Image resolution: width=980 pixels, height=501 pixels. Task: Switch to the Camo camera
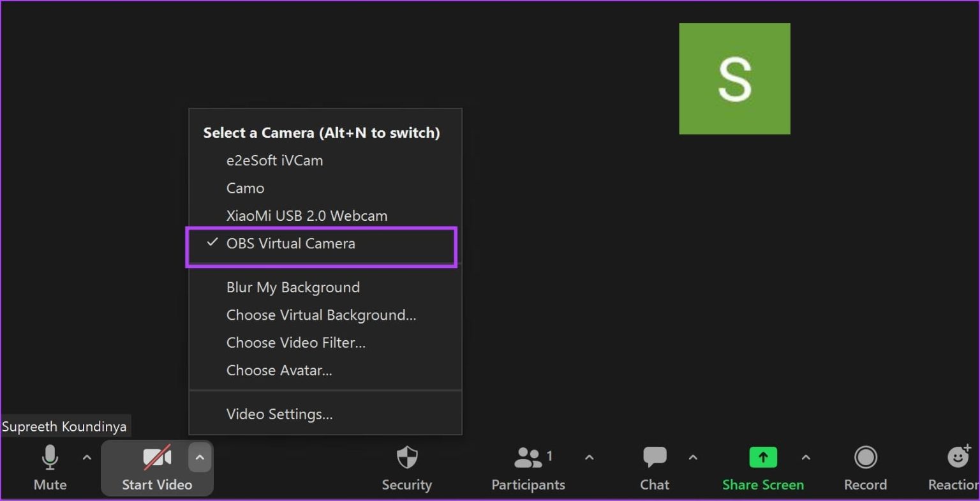point(245,188)
